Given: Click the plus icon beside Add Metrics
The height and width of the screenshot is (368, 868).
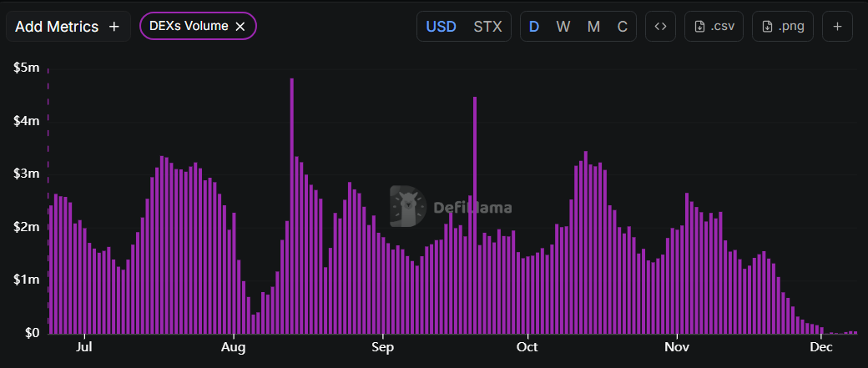Looking at the screenshot, I should tap(114, 27).
